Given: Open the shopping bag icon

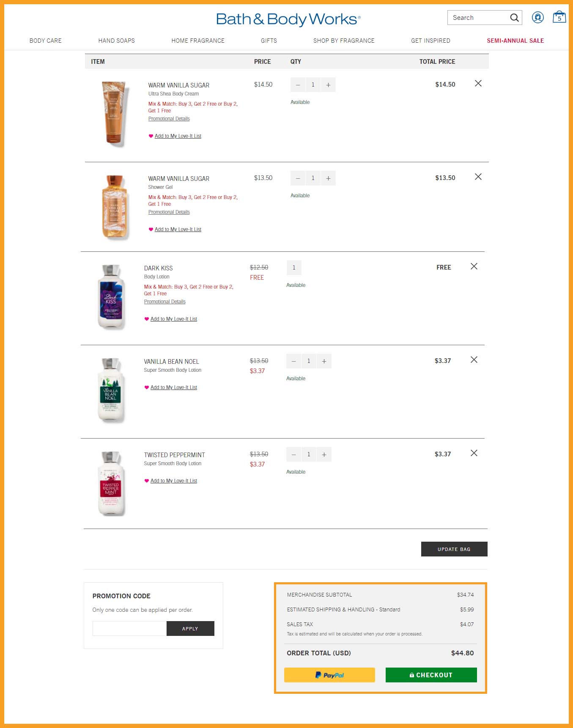Looking at the screenshot, I should pyautogui.click(x=559, y=17).
